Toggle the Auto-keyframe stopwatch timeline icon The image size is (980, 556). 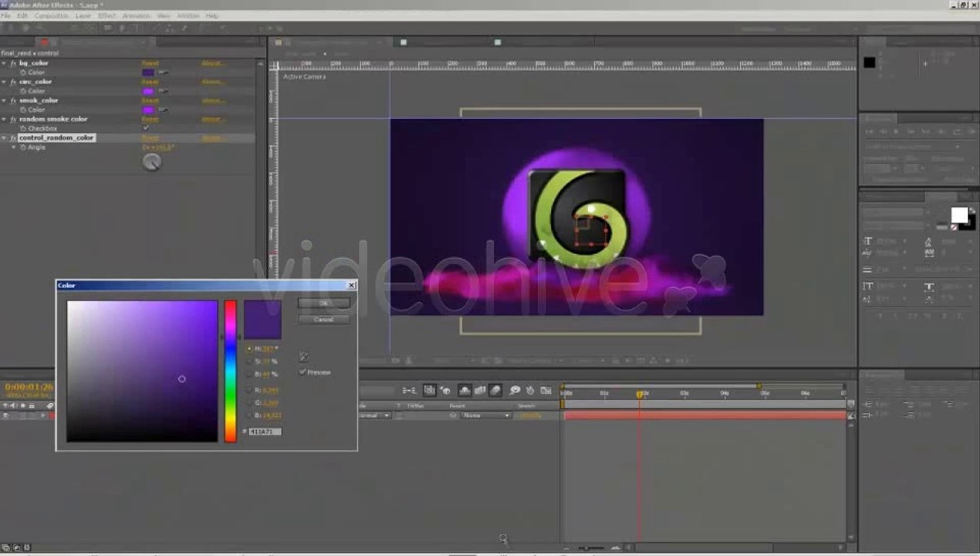pos(531,391)
